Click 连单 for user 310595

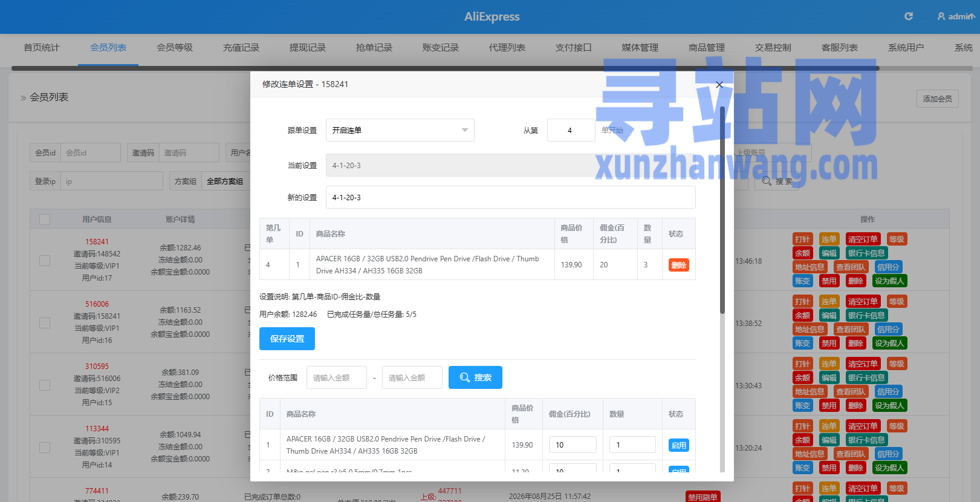(x=829, y=363)
